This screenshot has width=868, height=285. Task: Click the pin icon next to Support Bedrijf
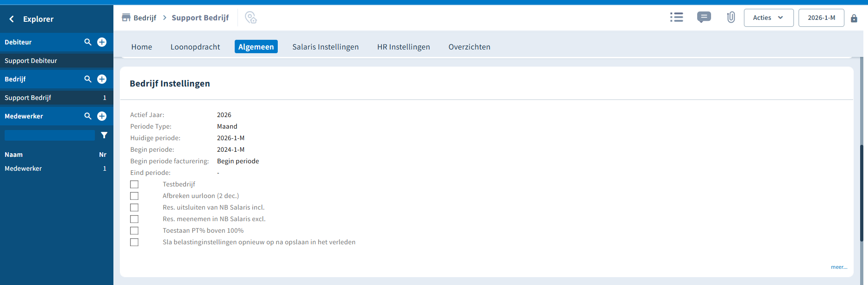(250, 18)
